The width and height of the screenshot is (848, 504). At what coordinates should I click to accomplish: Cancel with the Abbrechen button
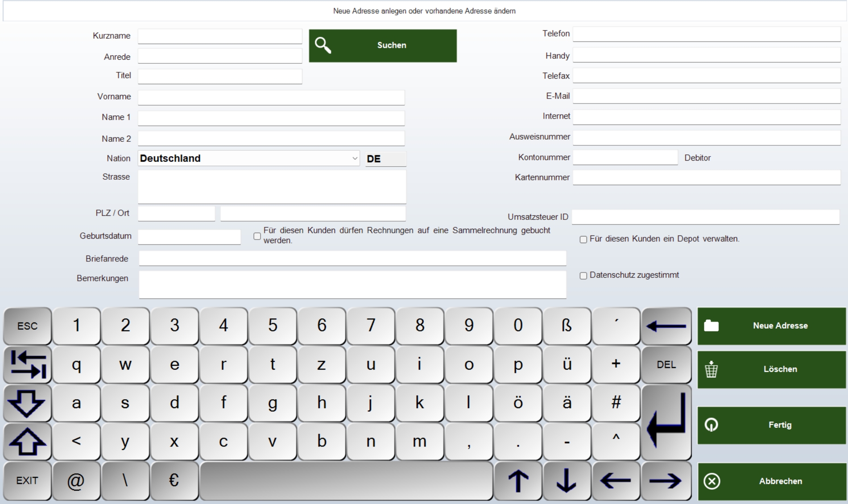(x=771, y=481)
